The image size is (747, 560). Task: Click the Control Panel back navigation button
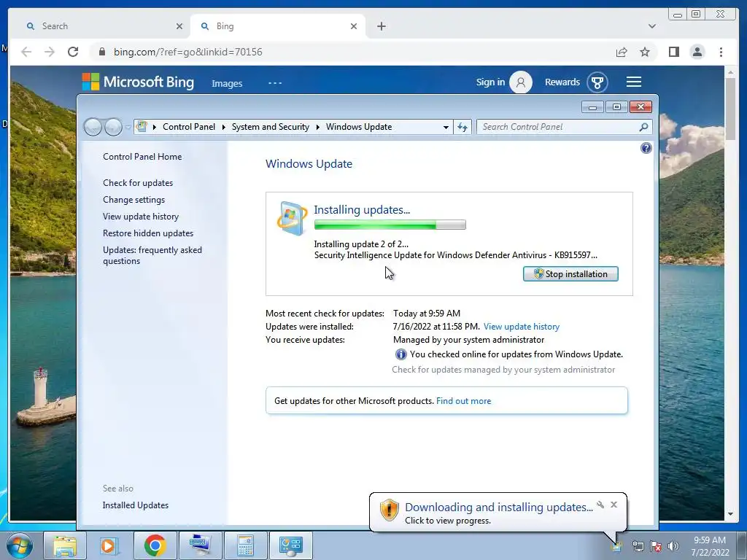point(93,127)
